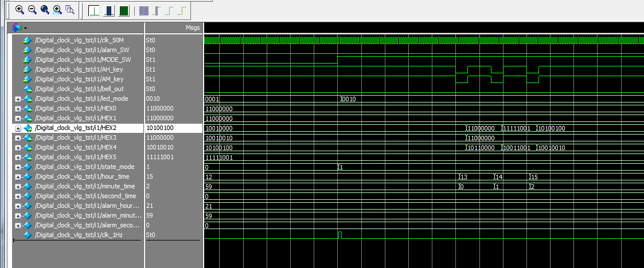Click the HEX2 value 10100100 in Msgs
644x268 pixels.
coord(160,128)
